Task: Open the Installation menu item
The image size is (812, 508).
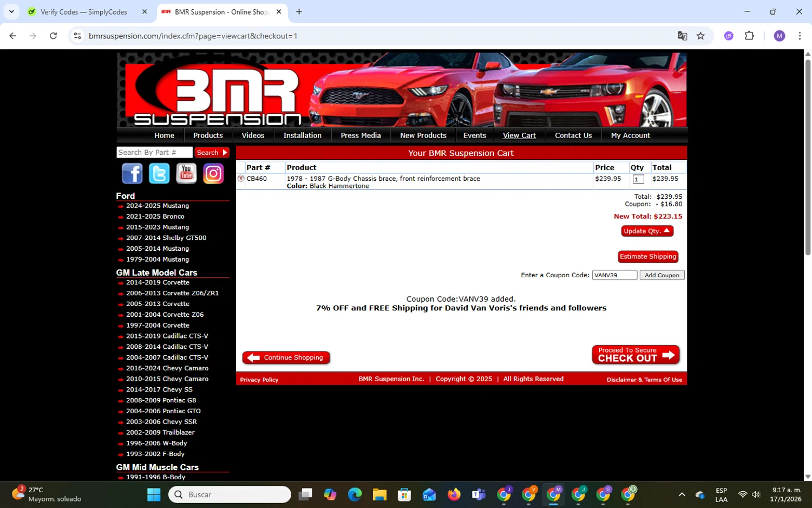Action: (302, 135)
